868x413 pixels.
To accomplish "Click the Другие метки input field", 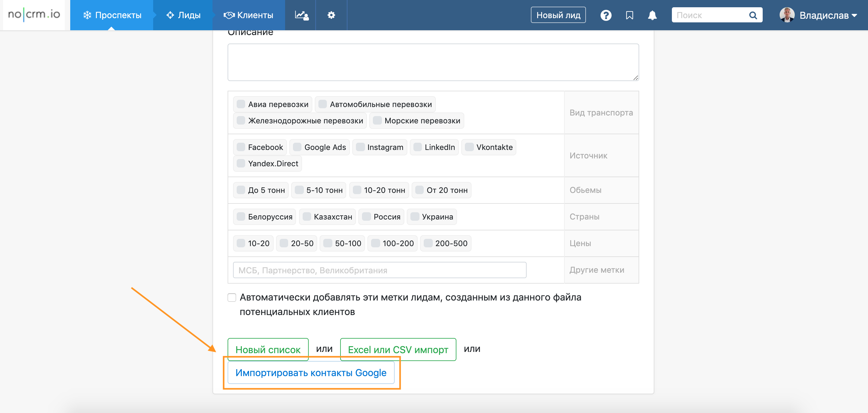I will pyautogui.click(x=380, y=270).
